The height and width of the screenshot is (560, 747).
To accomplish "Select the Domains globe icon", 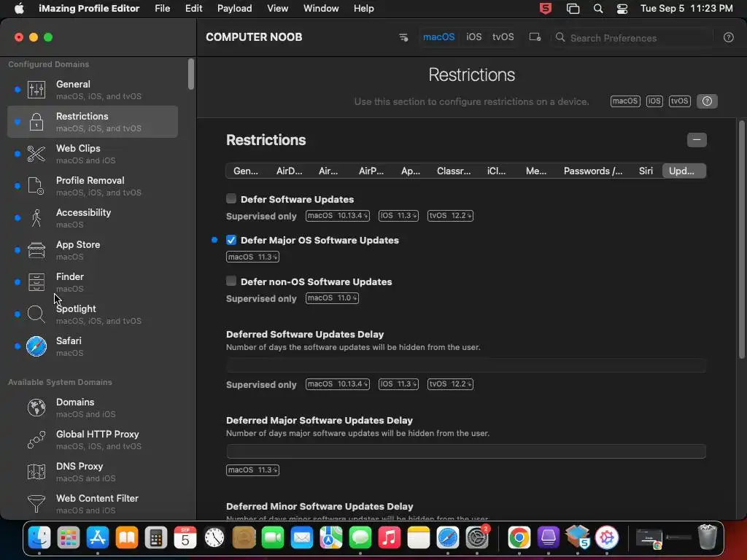I will point(36,408).
